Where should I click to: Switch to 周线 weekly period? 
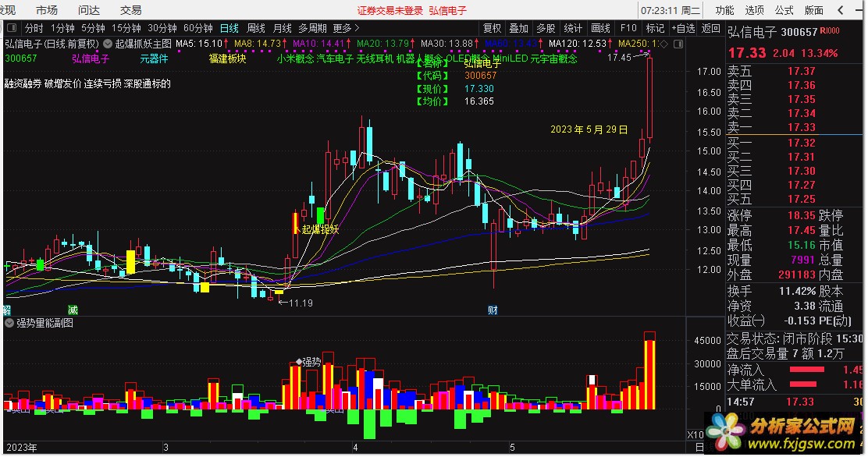(256, 27)
